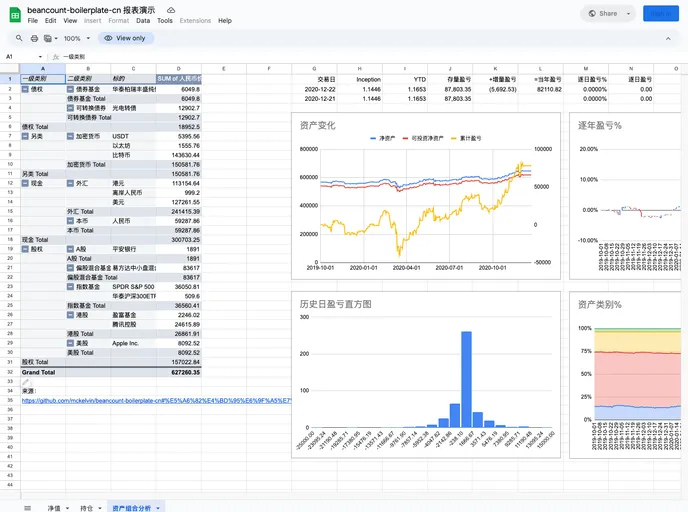Screen dimensions: 688x512
Task: Open the File menu
Action: tap(32, 21)
